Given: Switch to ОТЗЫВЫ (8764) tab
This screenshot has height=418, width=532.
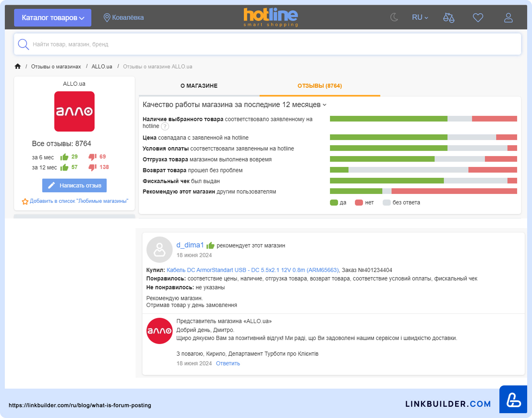Looking at the screenshot, I should click(320, 86).
